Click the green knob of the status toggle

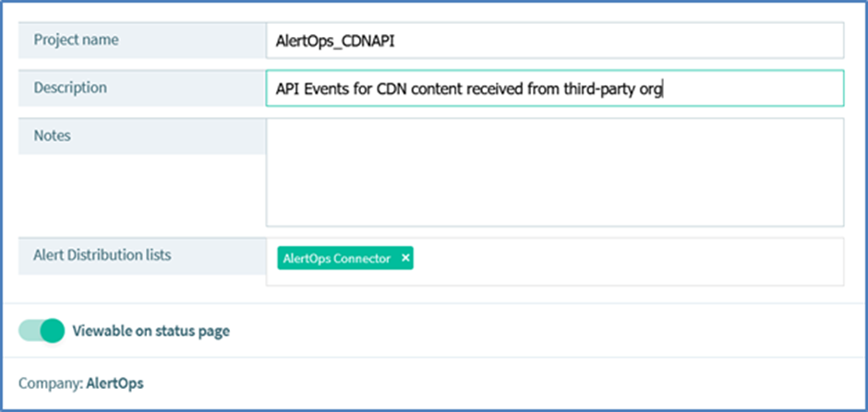53,331
